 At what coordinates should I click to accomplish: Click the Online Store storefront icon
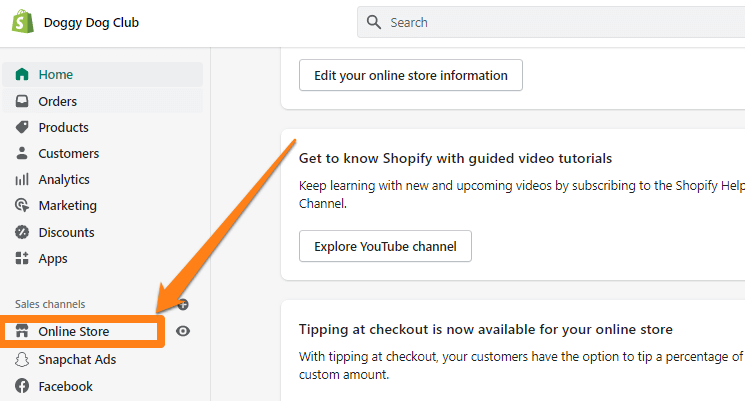[x=22, y=331]
